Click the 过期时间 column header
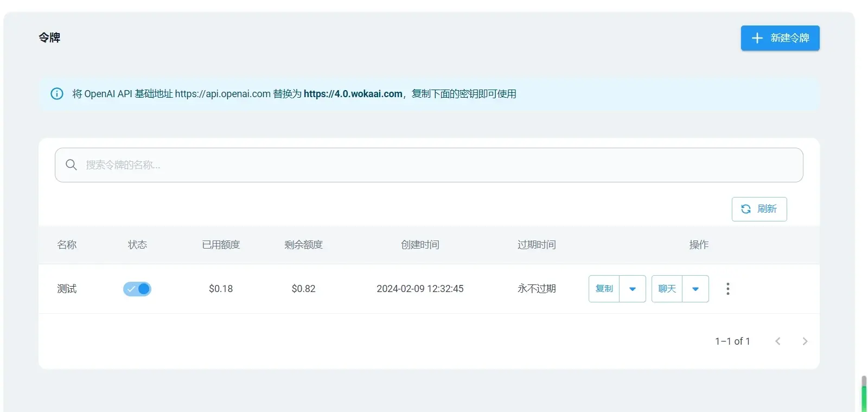 point(537,245)
